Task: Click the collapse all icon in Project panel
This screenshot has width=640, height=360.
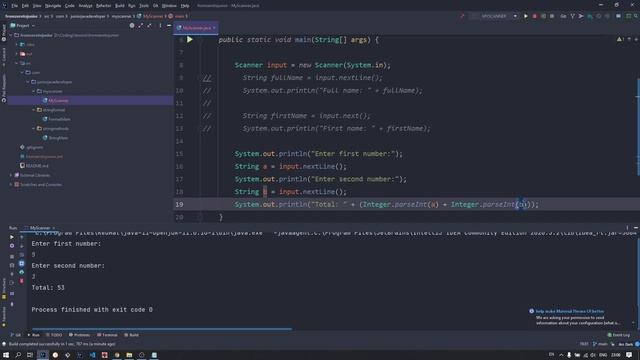Action: coord(149,25)
